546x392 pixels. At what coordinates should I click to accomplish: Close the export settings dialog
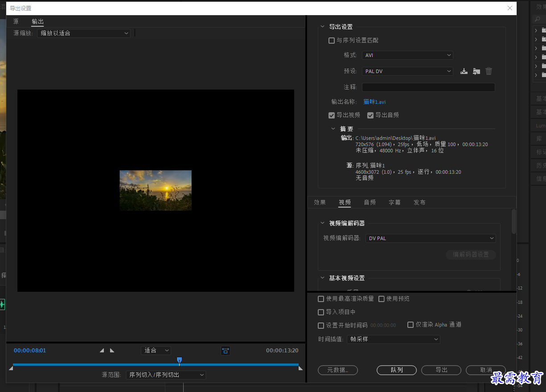point(510,8)
